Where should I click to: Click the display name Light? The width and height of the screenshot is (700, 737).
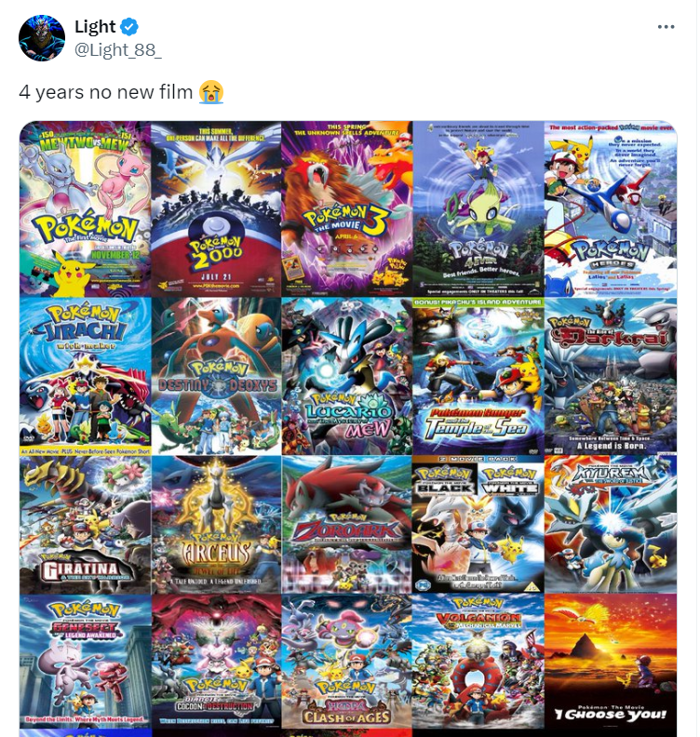[95, 27]
